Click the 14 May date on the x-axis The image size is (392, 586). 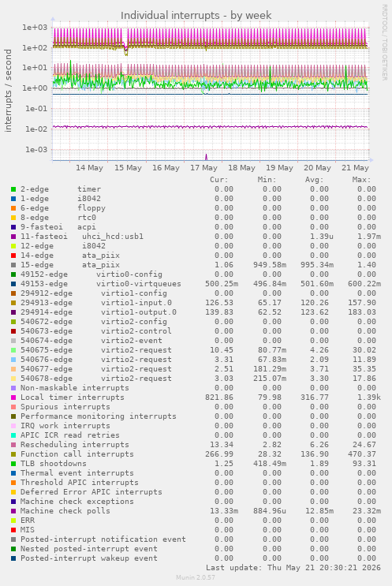[89, 168]
